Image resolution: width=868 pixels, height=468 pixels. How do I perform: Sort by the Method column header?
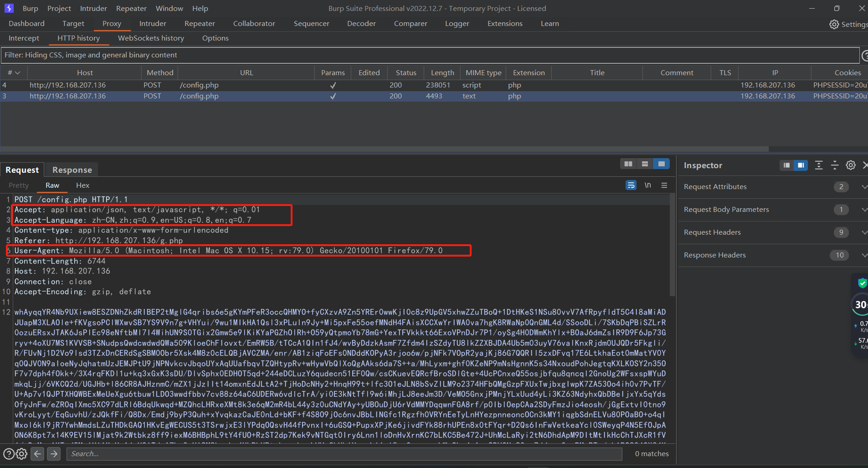[x=160, y=73]
